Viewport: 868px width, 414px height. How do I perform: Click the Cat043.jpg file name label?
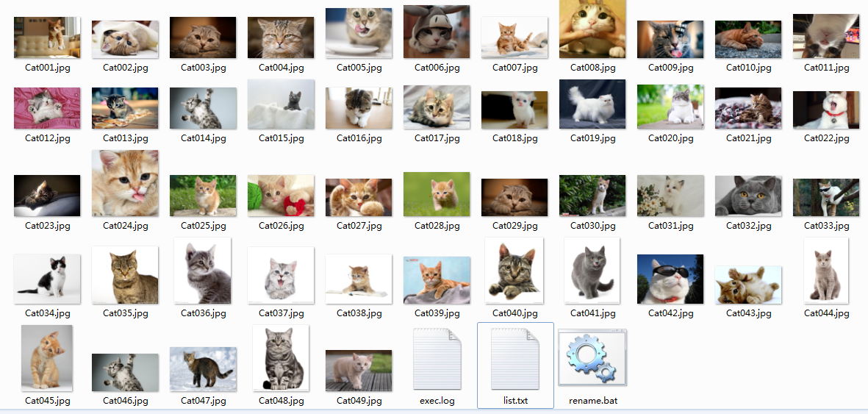(x=748, y=313)
